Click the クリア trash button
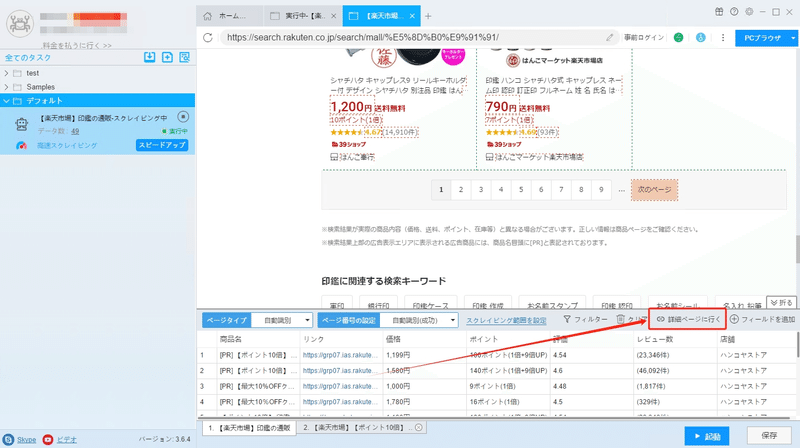Screen dimensions: 800x448 click(632, 319)
